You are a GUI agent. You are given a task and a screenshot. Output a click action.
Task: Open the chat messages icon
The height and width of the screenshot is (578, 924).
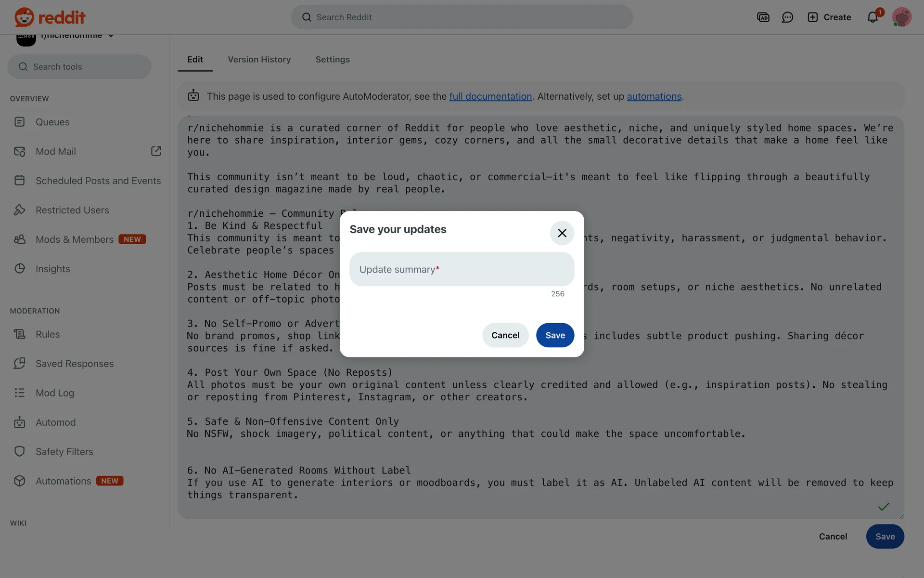pos(787,17)
